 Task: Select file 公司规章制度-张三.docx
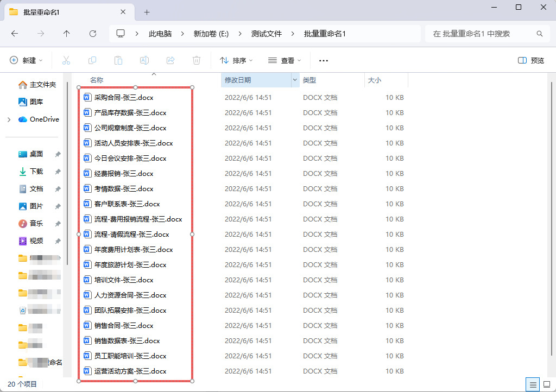(x=130, y=128)
